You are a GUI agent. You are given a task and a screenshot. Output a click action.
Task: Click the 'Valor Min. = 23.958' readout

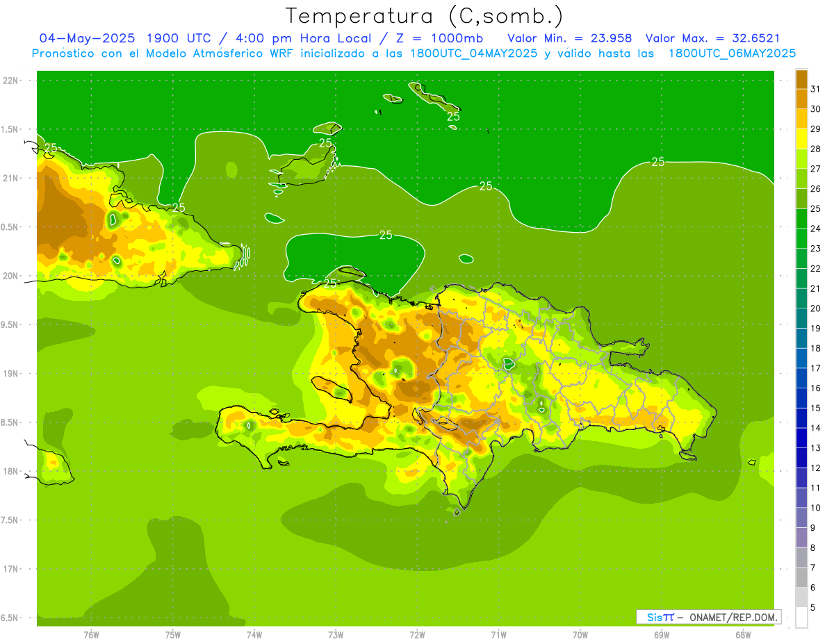(570, 38)
